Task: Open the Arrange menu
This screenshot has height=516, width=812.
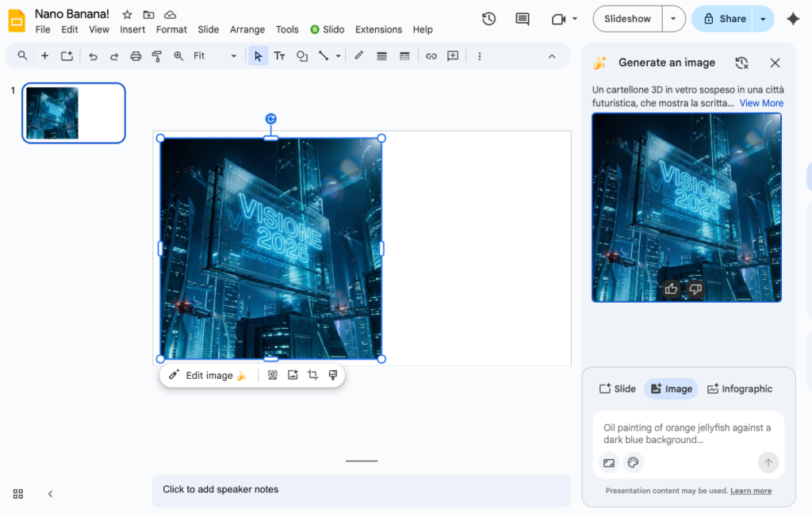Action: tap(247, 29)
